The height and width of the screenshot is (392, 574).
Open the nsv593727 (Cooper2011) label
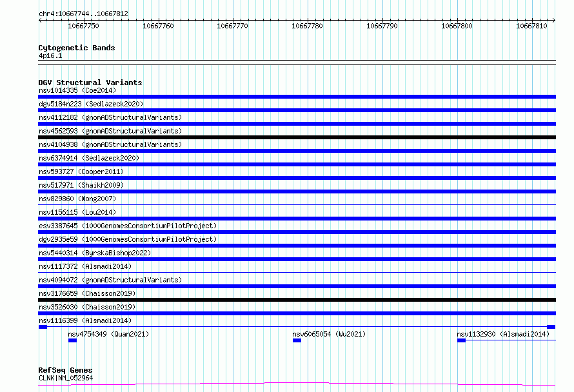coord(81,171)
